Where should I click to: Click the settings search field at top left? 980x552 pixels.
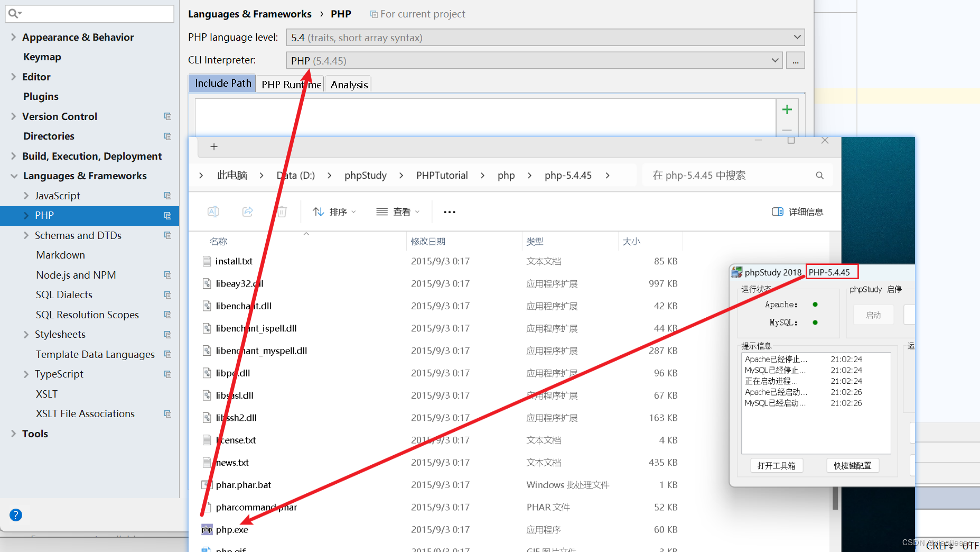(89, 13)
